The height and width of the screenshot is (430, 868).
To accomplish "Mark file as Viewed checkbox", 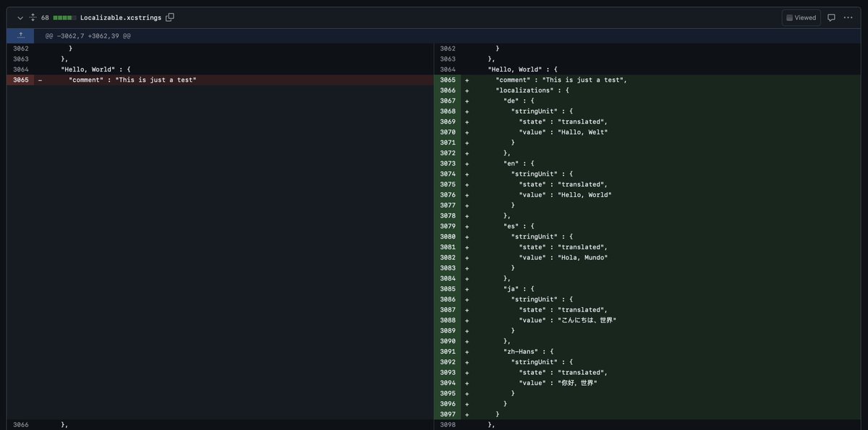I will tap(801, 17).
